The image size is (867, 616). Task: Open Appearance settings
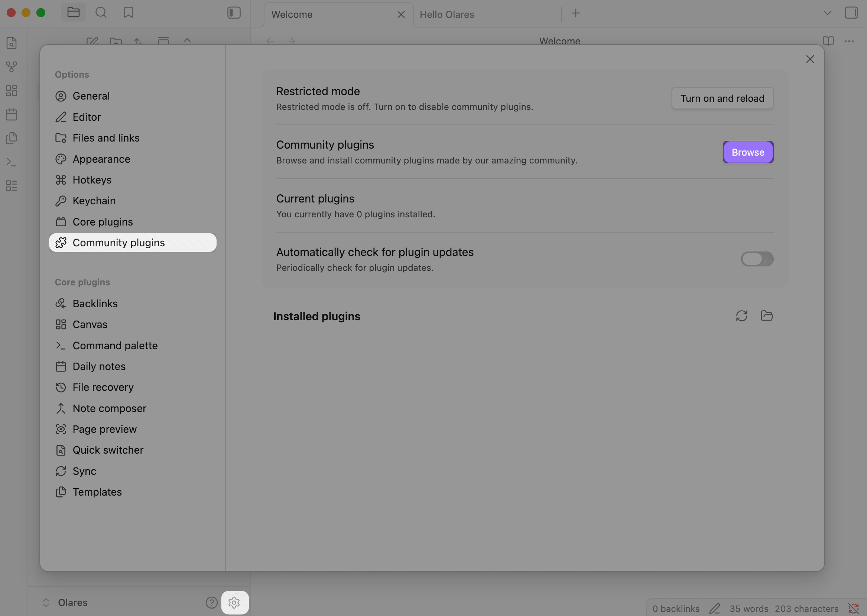pos(133,159)
